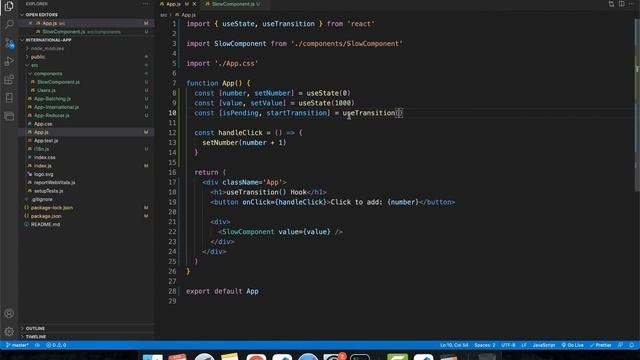
Task: Open SlowComponent.js in the components folder
Action: [58, 82]
